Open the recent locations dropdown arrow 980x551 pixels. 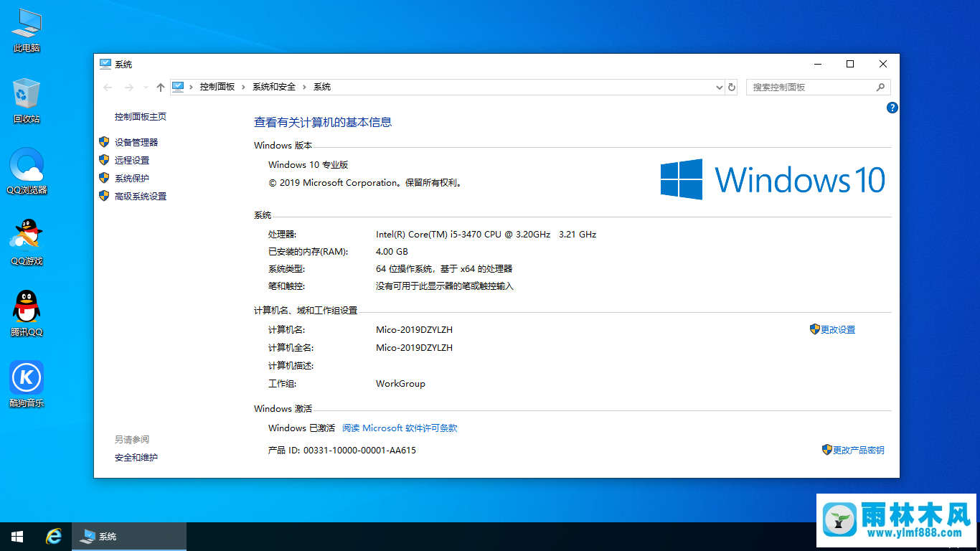point(146,87)
